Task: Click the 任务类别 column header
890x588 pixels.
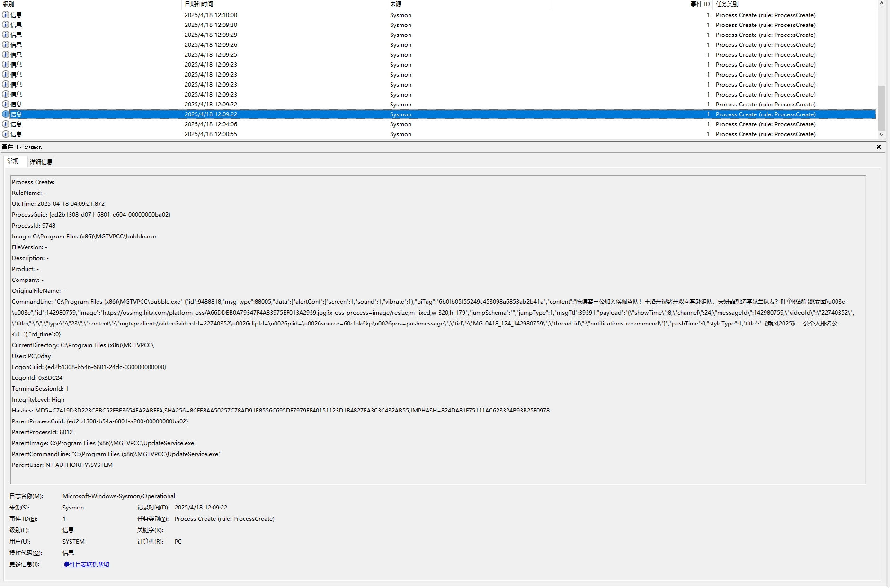Action: 727,4
